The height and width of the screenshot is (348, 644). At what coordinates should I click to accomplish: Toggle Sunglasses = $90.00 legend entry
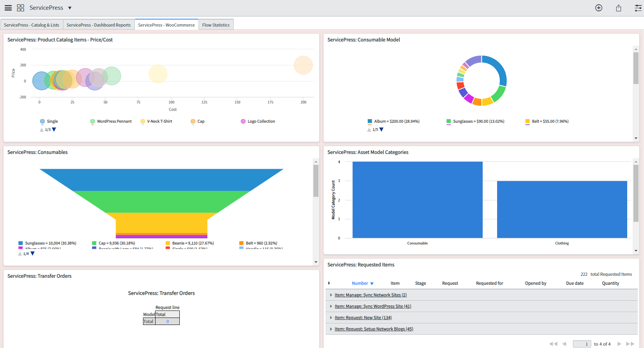pos(475,121)
